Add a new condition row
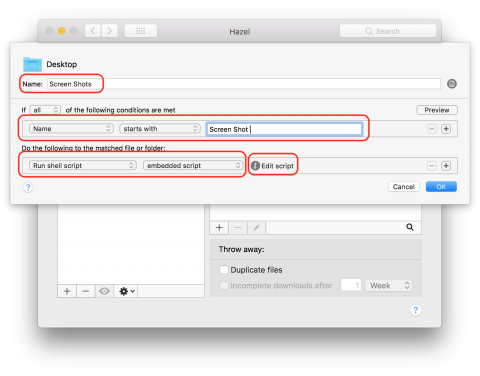This screenshot has height=376, width=480. point(446,129)
